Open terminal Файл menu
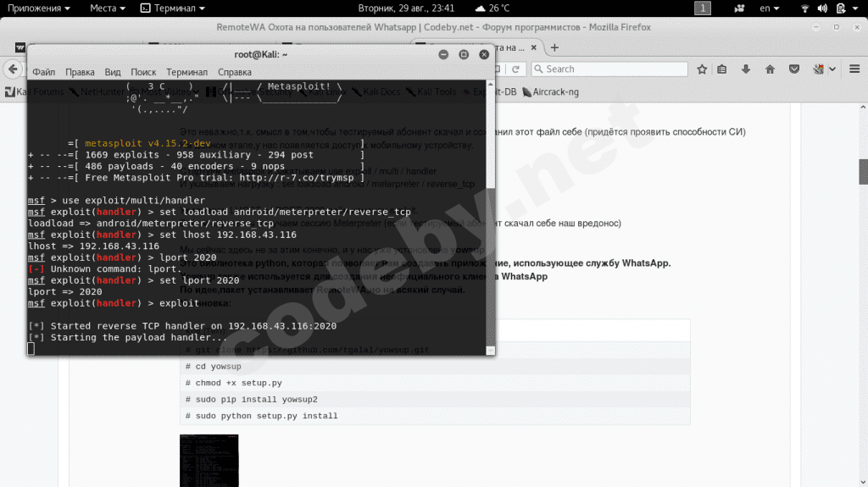Image resolution: width=868 pixels, height=487 pixels. pyautogui.click(x=44, y=72)
